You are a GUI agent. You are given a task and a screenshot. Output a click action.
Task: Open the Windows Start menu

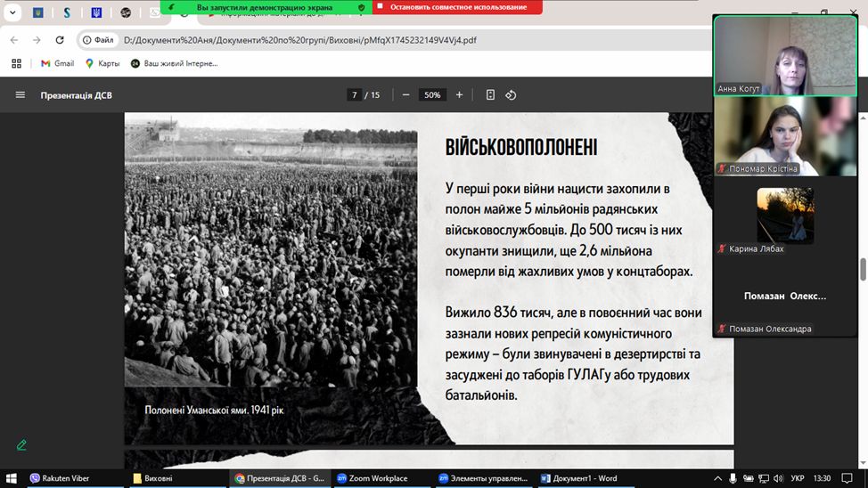[x=11, y=478]
